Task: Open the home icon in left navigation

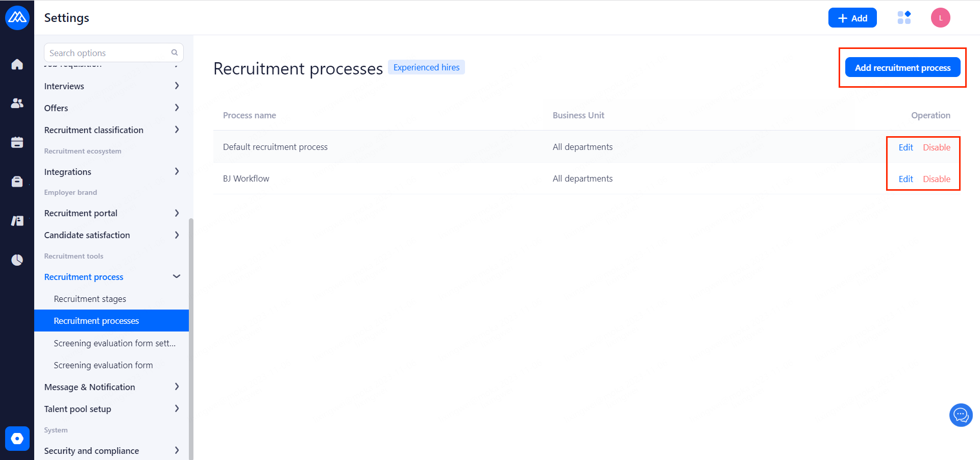Action: tap(17, 64)
